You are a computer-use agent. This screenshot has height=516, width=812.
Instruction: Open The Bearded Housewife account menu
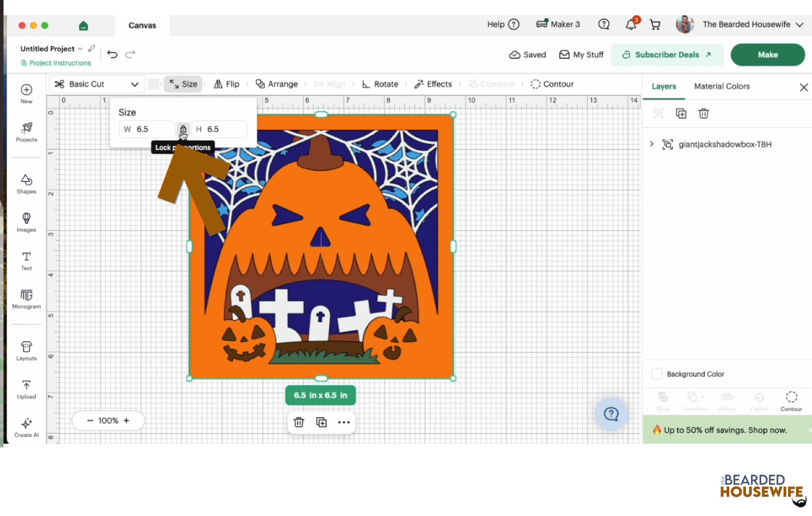pos(753,24)
